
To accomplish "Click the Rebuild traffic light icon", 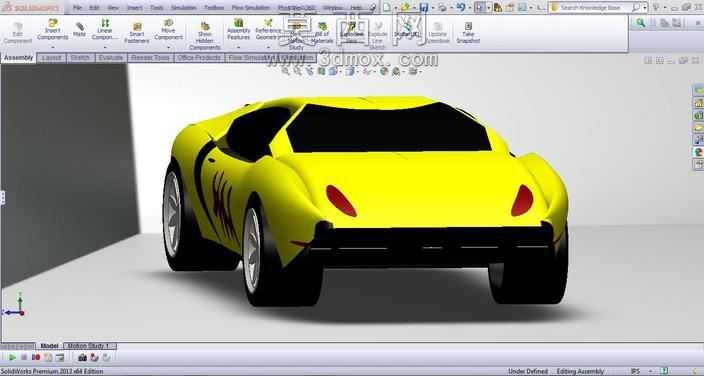I will [498, 7].
